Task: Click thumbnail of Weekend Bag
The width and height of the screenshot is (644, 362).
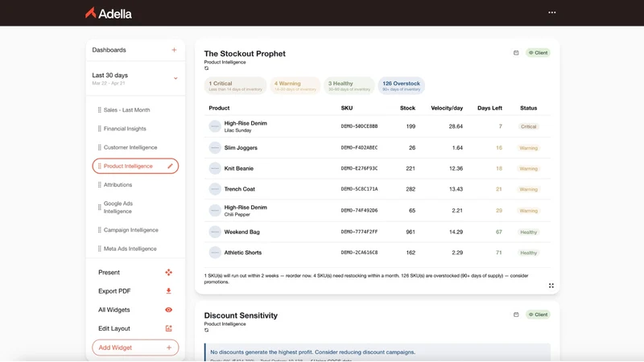Action: point(215,232)
